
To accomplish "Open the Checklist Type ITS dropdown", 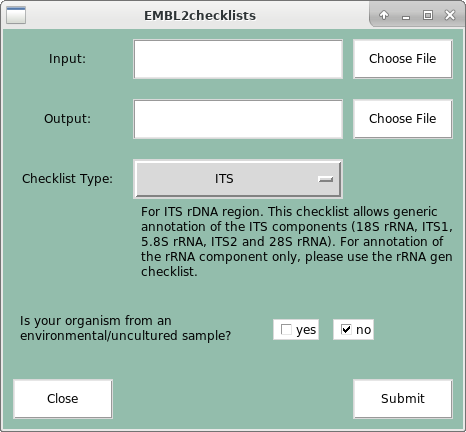I will [x=238, y=179].
